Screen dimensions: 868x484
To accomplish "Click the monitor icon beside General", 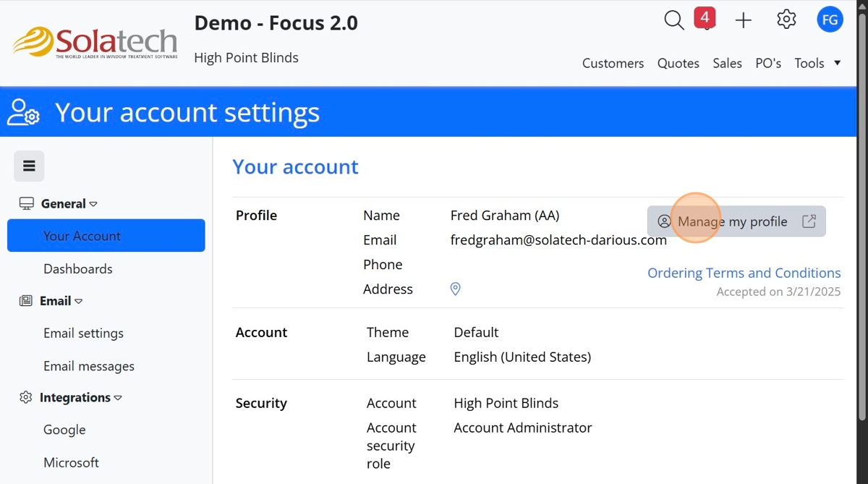I will 27,203.
